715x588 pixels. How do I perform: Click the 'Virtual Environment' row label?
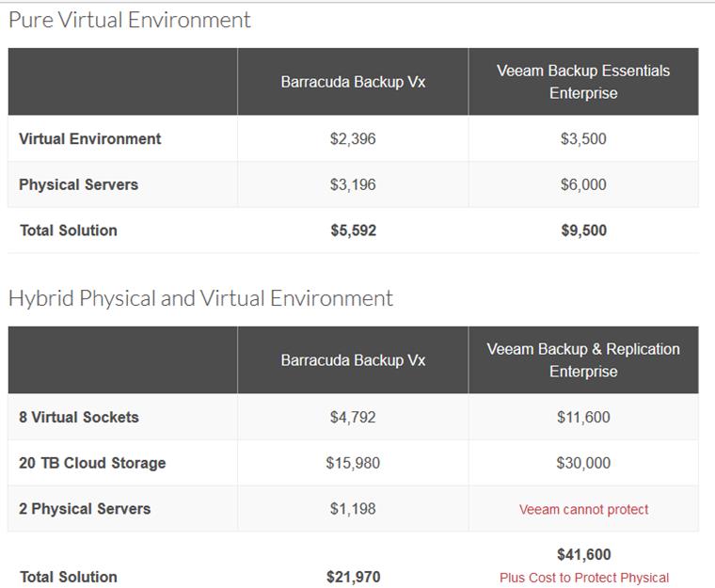pyautogui.click(x=89, y=138)
